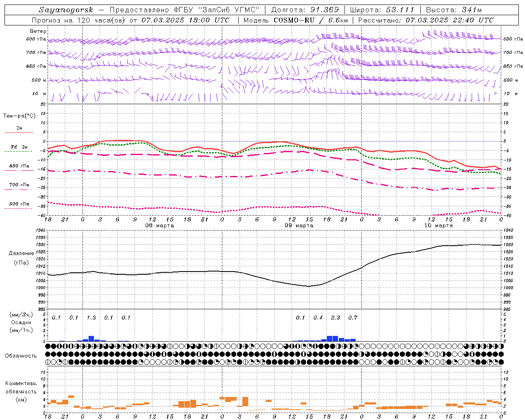Click the 0.4 precipitation amount value
Image resolution: width=525 pixels, height=420 pixels.
[318, 317]
